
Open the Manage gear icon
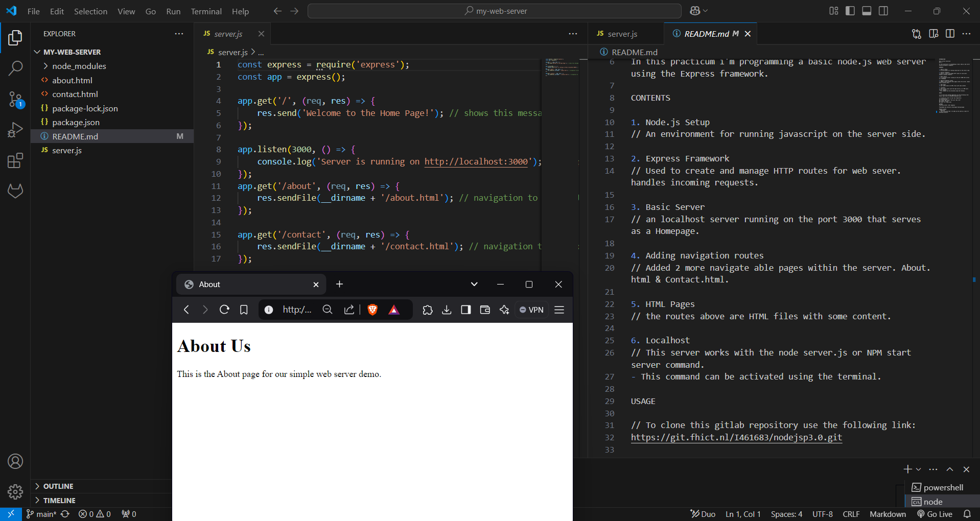(15, 492)
